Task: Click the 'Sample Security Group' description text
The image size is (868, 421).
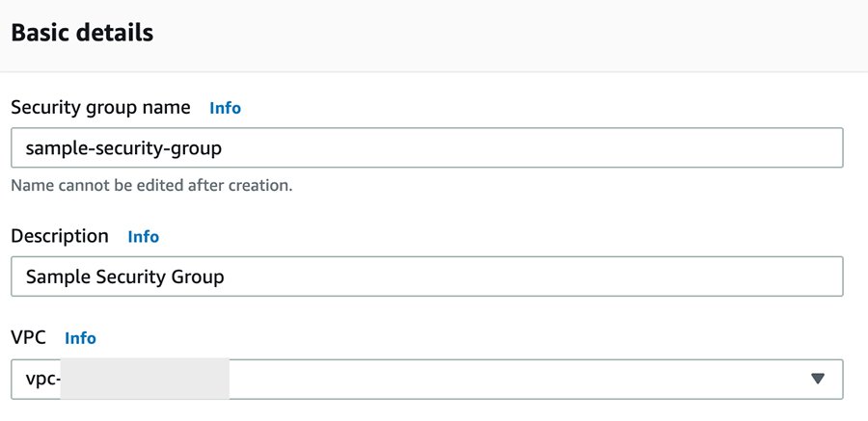Action: click(124, 276)
